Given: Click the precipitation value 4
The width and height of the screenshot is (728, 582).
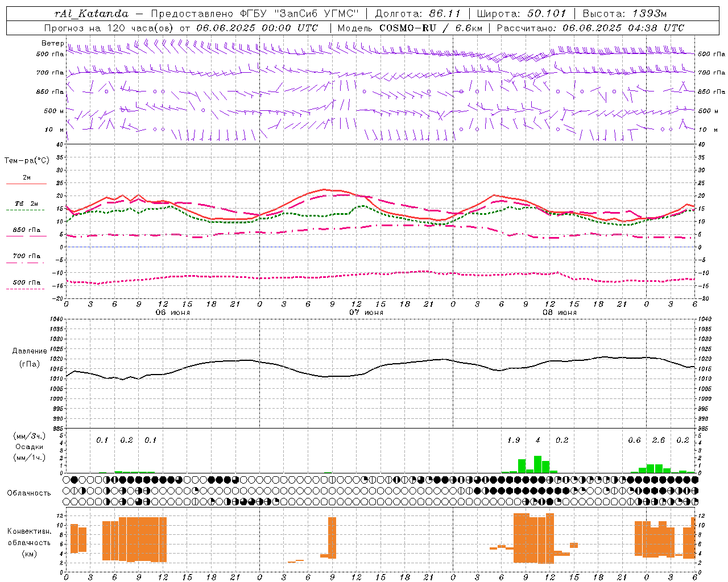Looking at the screenshot, I should (538, 440).
